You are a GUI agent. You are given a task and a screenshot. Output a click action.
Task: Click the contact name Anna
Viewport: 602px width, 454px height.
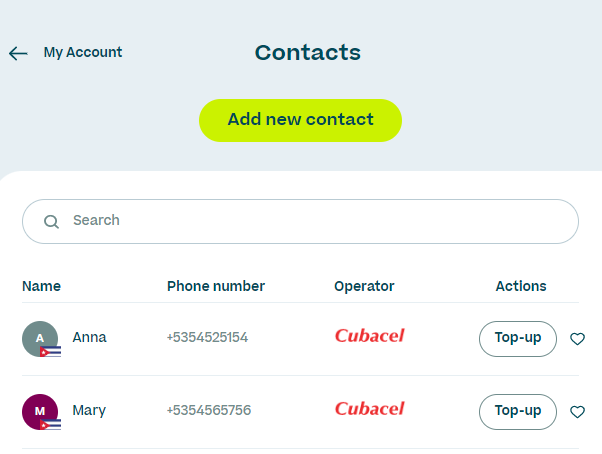[89, 338]
